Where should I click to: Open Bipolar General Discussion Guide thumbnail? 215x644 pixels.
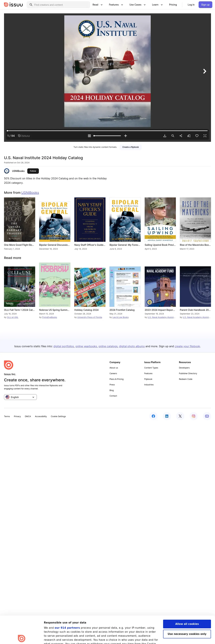(55, 222)
